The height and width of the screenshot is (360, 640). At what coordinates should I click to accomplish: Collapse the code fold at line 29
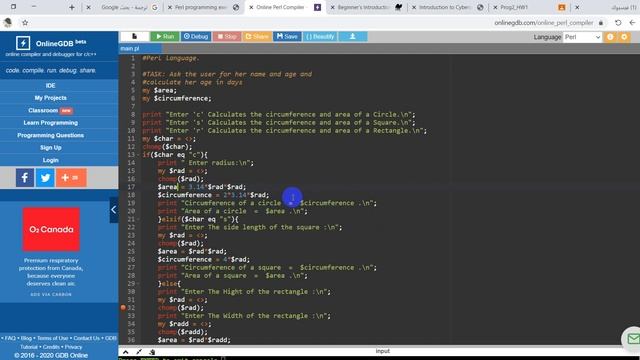[x=138, y=284]
